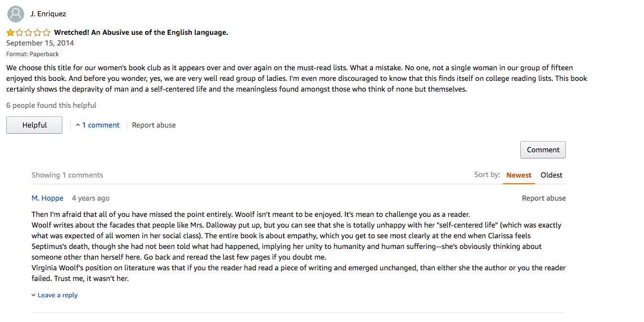Report abuse on J. Enriquez's review
The height and width of the screenshot is (322, 644).
(154, 125)
